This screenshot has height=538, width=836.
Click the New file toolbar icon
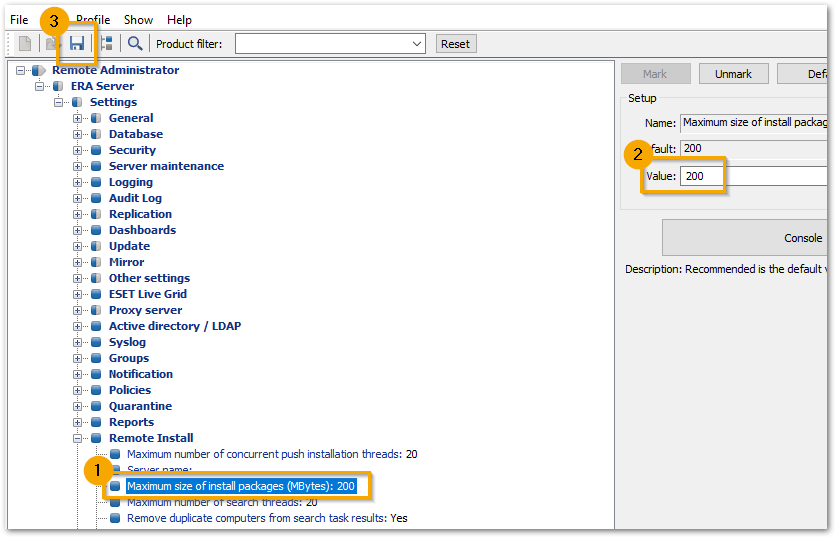[x=25, y=43]
